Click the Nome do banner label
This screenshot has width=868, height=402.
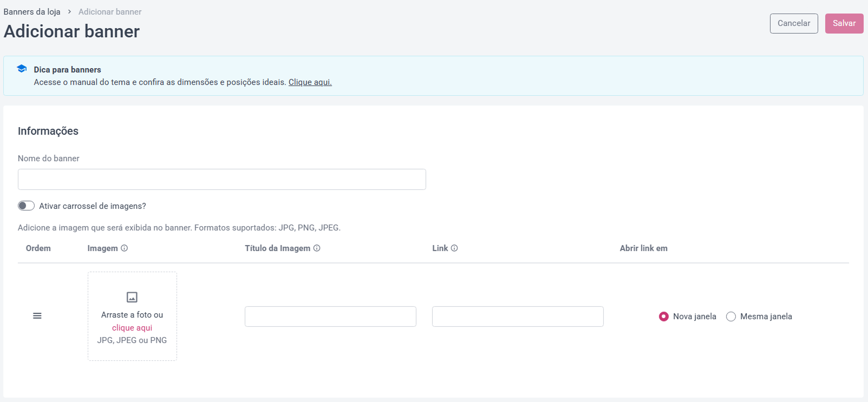(x=49, y=159)
